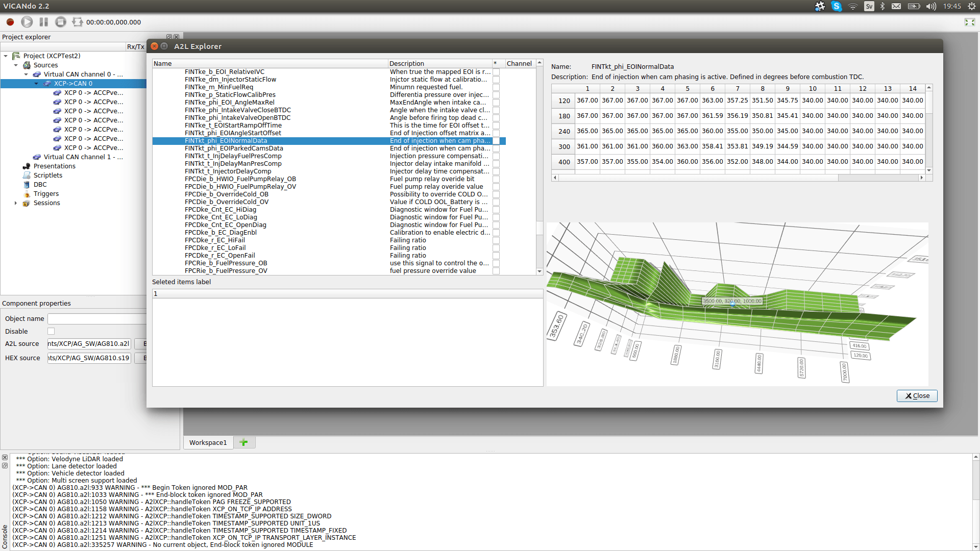The height and width of the screenshot is (551, 980).
Task: Click the Presentations icon in project tree
Action: (x=27, y=166)
